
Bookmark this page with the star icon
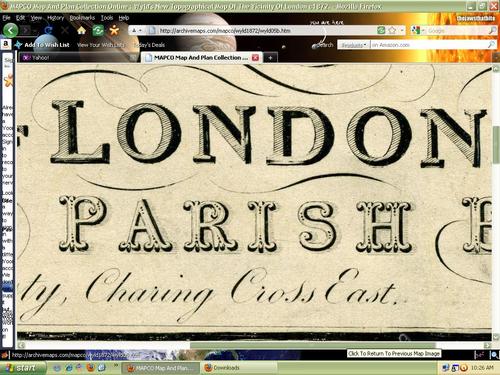click(x=392, y=30)
